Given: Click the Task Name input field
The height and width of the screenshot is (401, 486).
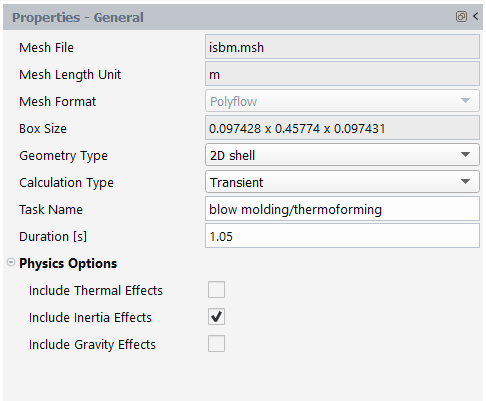Looking at the screenshot, I should (342, 209).
